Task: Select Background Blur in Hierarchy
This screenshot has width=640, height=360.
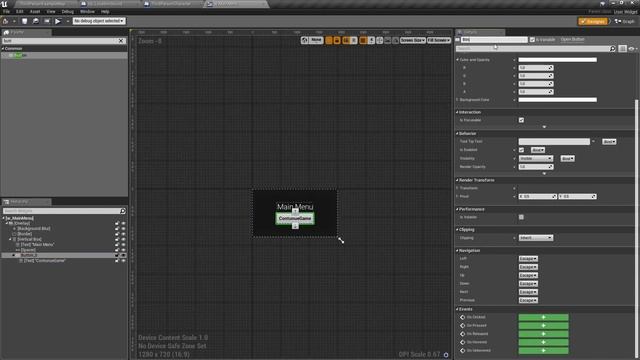Action: click(x=34, y=229)
